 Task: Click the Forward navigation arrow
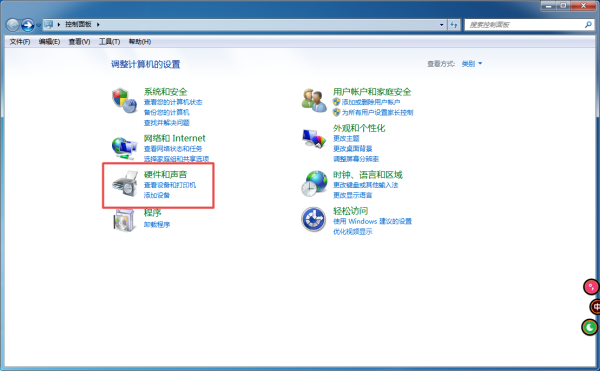coord(28,25)
